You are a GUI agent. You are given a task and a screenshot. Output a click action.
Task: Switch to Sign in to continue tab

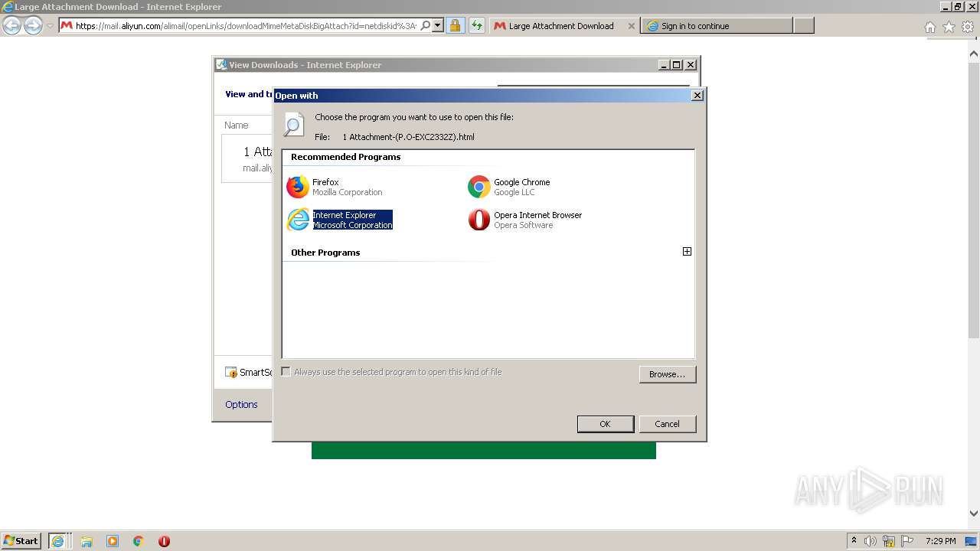[717, 26]
